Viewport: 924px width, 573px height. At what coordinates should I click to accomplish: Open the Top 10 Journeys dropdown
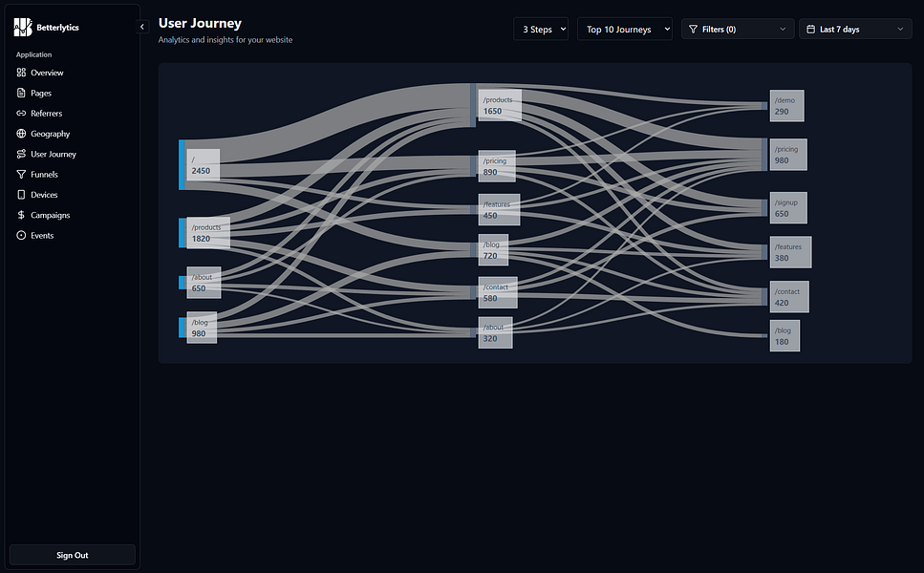coord(625,29)
